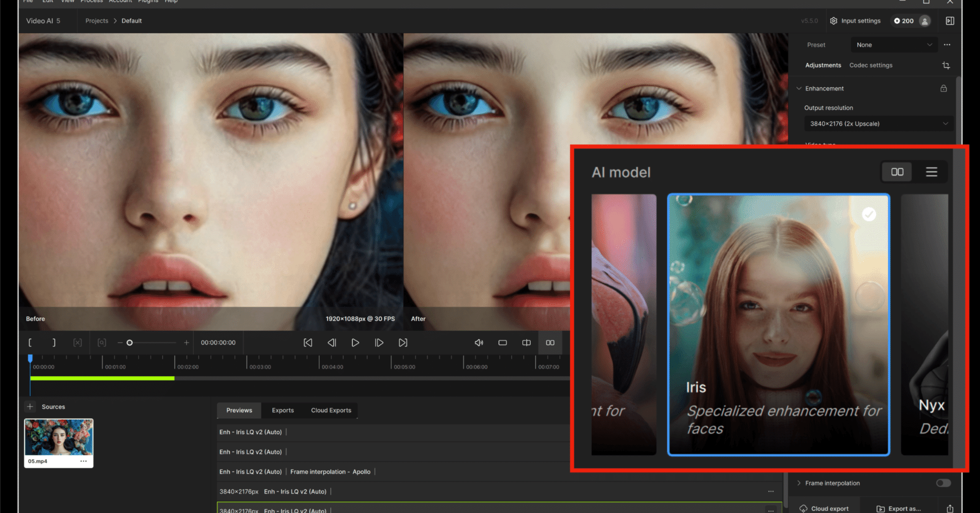Select split view preview mode
The image size is (980, 513).
pyautogui.click(x=526, y=343)
